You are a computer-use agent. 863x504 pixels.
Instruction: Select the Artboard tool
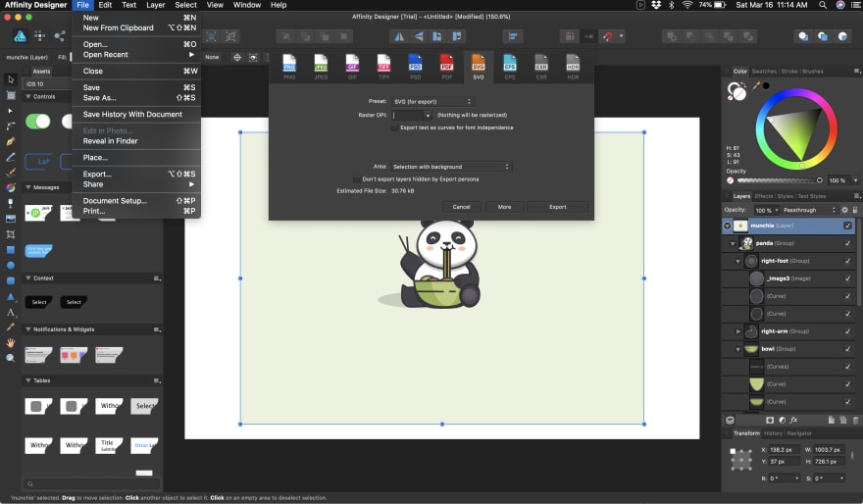11,95
